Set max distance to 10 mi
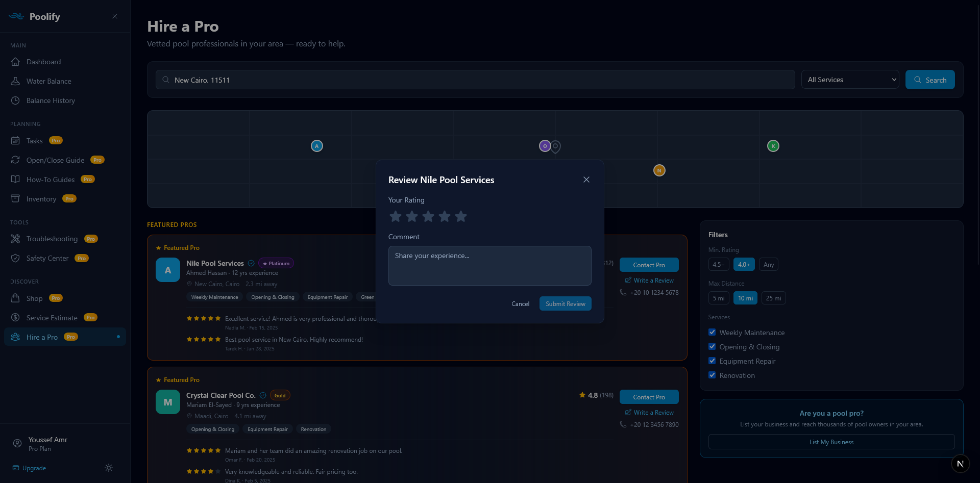This screenshot has width=980, height=483. 745,298
